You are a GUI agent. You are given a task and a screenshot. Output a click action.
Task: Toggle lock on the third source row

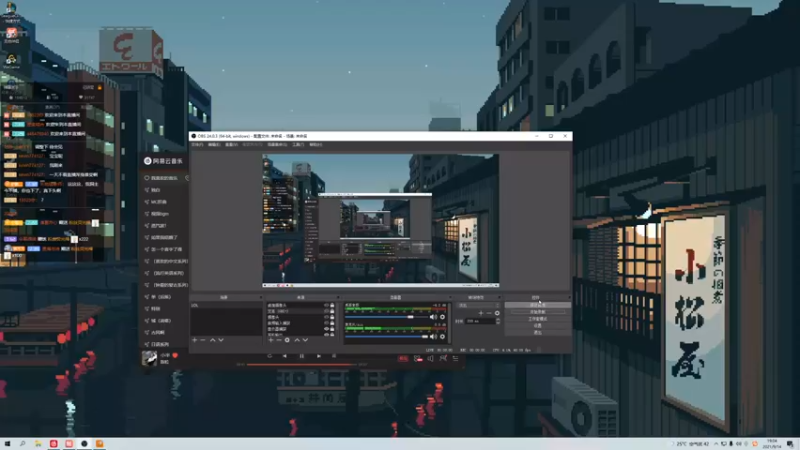[332, 317]
